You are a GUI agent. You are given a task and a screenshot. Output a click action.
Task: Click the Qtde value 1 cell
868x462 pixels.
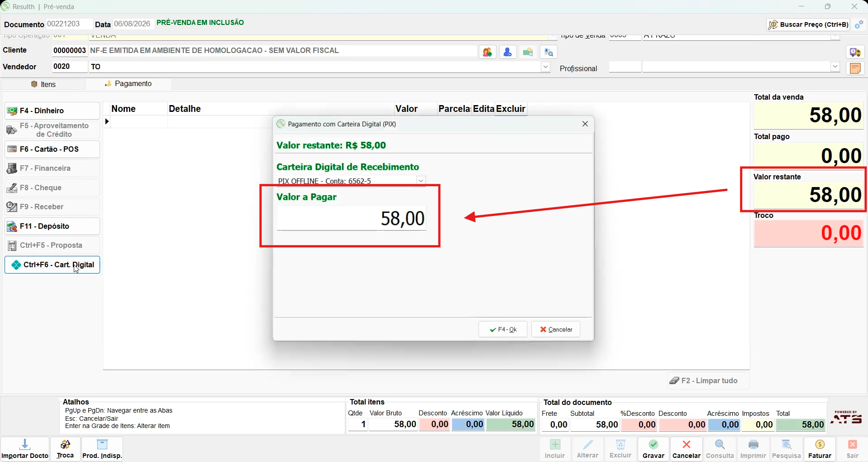[358, 424]
